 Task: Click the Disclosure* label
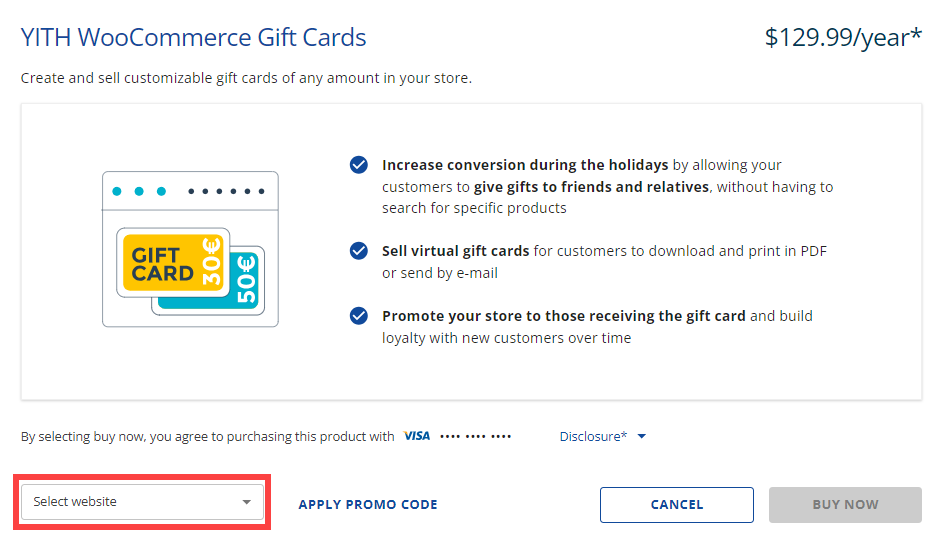click(593, 436)
